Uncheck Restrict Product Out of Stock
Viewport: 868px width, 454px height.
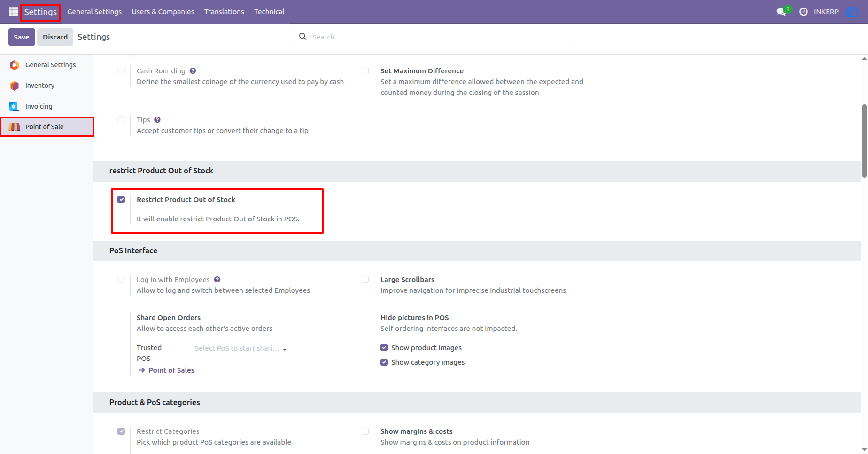point(121,199)
